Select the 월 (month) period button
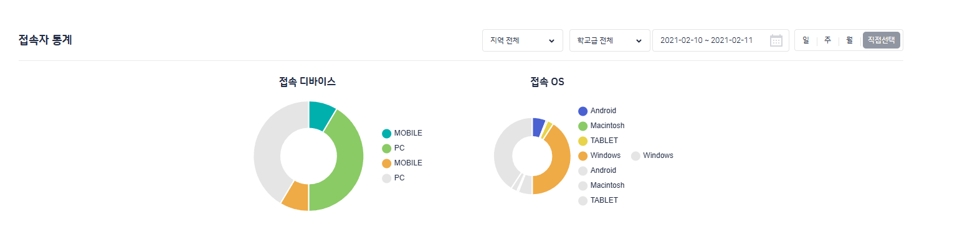Viewport: 980px width, 227px height. point(849,40)
